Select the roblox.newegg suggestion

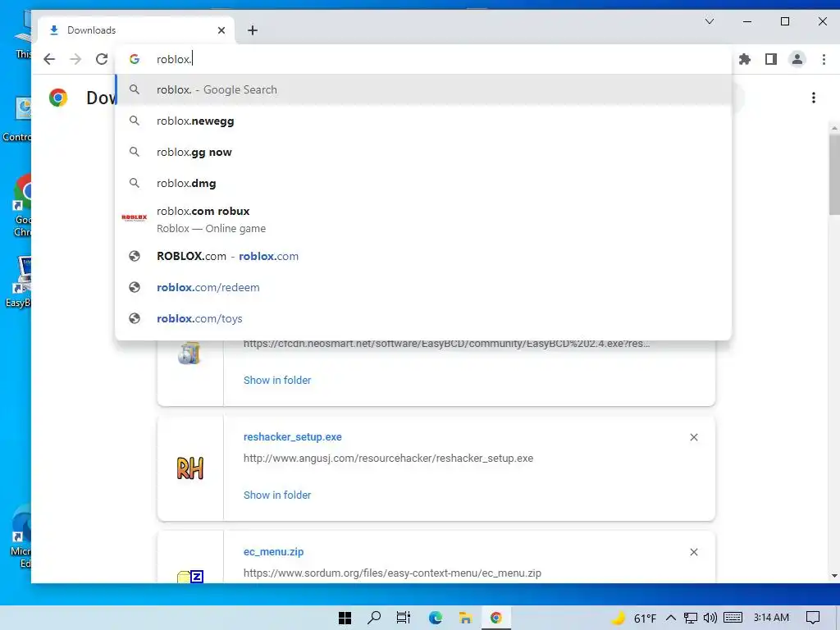(x=423, y=121)
